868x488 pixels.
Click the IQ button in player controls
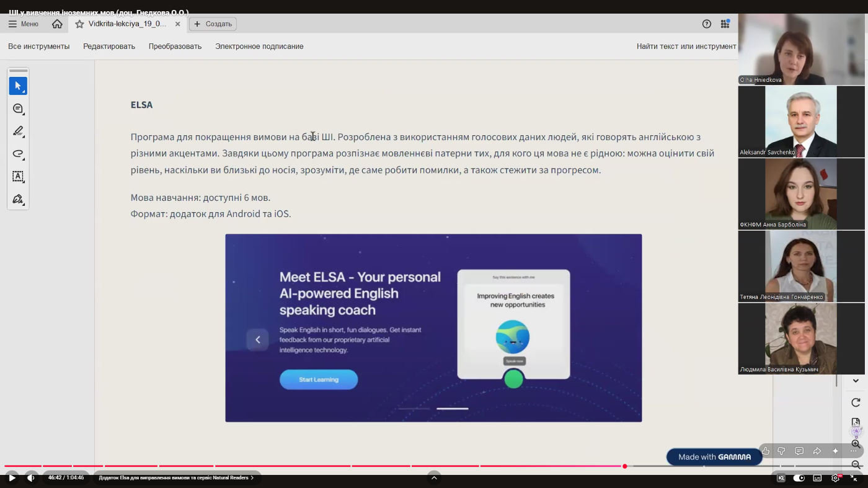pos(781,478)
